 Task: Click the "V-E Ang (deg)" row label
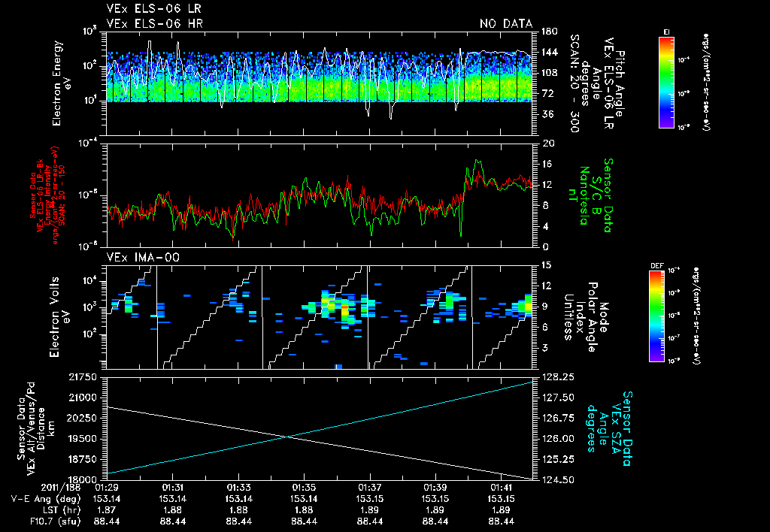pos(45,499)
